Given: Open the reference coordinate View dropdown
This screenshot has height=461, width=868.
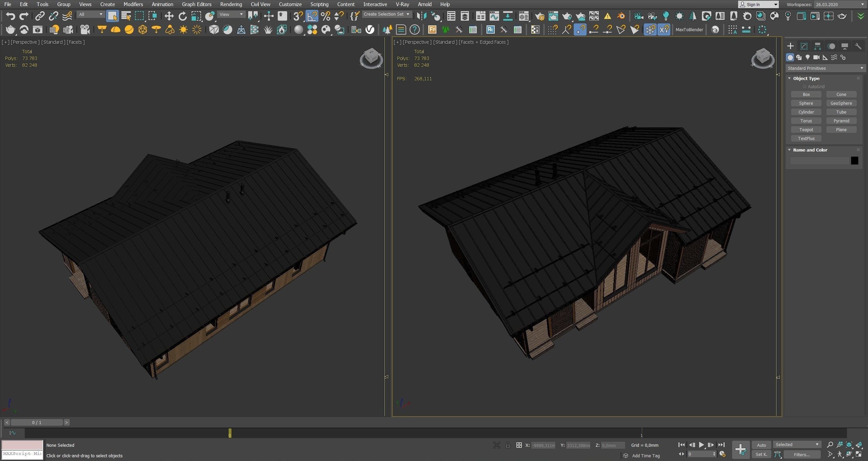Looking at the screenshot, I should [x=231, y=14].
